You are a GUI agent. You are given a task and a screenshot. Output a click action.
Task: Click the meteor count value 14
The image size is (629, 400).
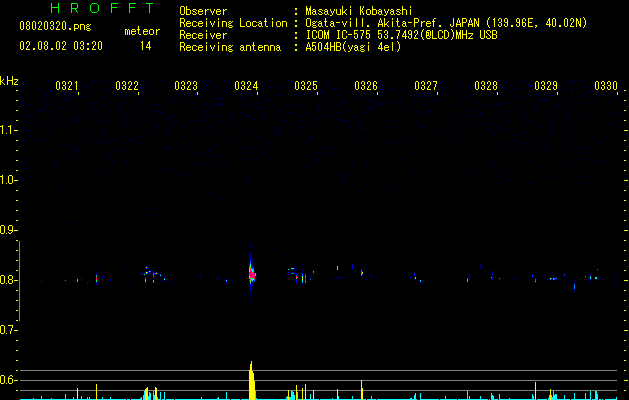coord(145,46)
